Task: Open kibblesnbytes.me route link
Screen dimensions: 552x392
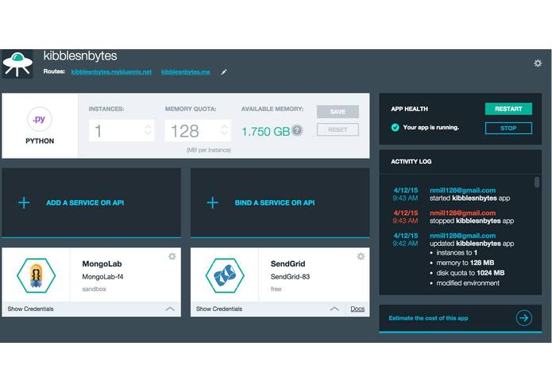Action: (x=186, y=71)
